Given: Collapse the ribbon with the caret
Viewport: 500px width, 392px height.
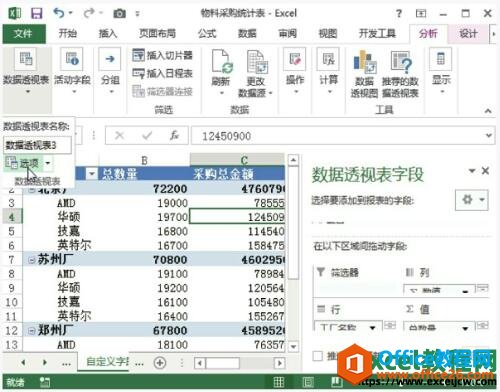Looking at the screenshot, I should point(488,111).
